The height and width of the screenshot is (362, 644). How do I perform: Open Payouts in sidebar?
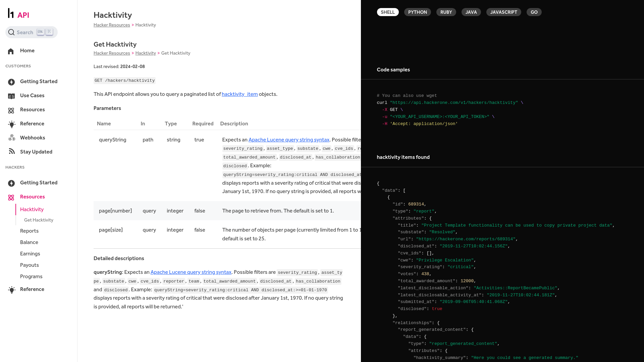tap(30, 265)
